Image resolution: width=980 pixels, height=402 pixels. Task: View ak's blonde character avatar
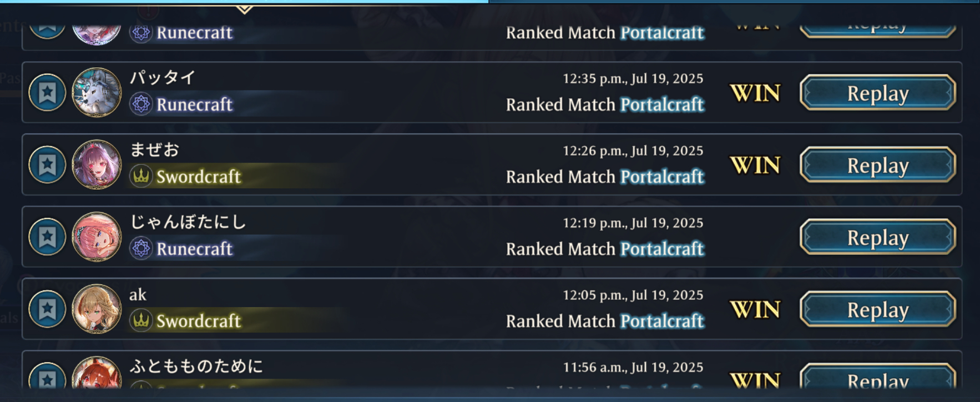click(97, 309)
